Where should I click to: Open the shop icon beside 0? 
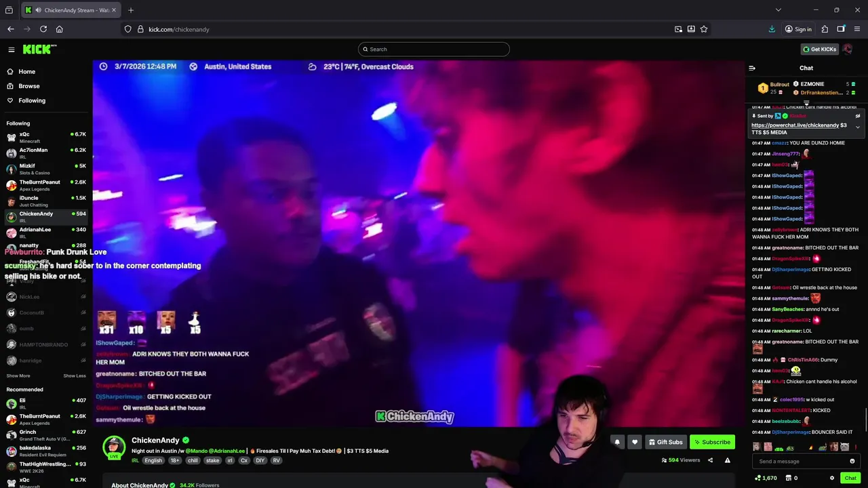(x=787, y=478)
